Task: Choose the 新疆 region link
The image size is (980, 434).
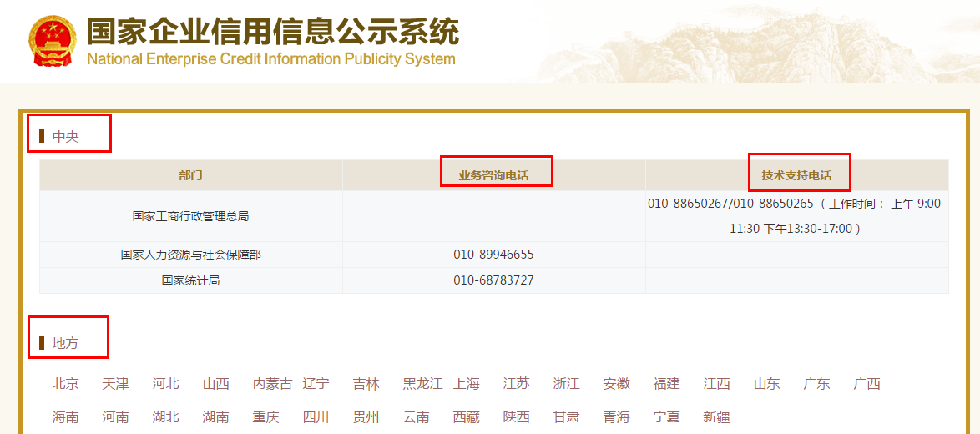Action: (x=716, y=416)
